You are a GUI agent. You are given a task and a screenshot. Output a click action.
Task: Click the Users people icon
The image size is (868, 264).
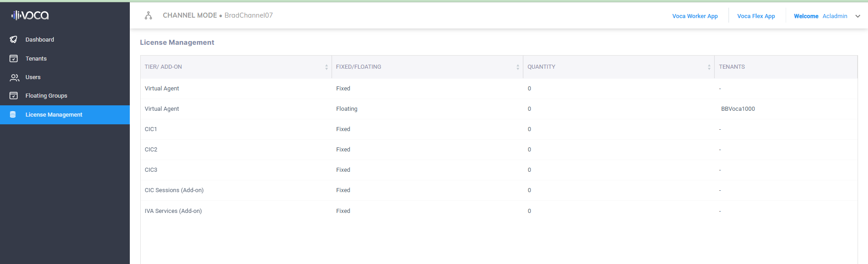click(x=14, y=77)
